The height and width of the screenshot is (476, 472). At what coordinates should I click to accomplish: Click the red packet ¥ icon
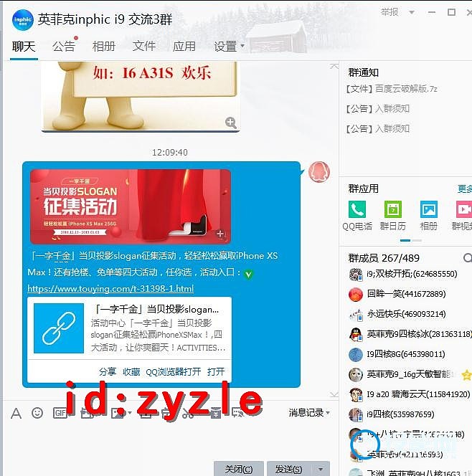[x=216, y=414]
